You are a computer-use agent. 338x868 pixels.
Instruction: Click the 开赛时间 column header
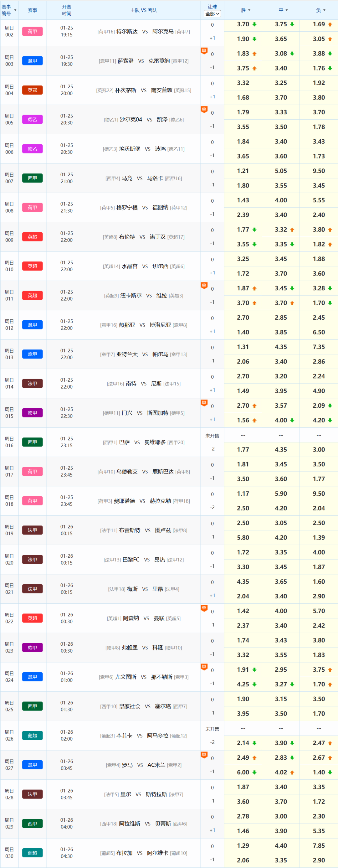coord(67,10)
